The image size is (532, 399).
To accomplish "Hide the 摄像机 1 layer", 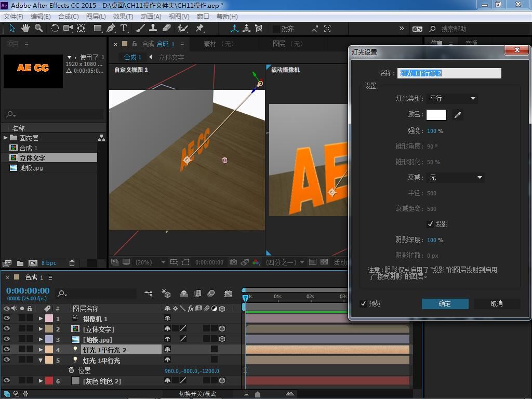I will click(x=6, y=318).
